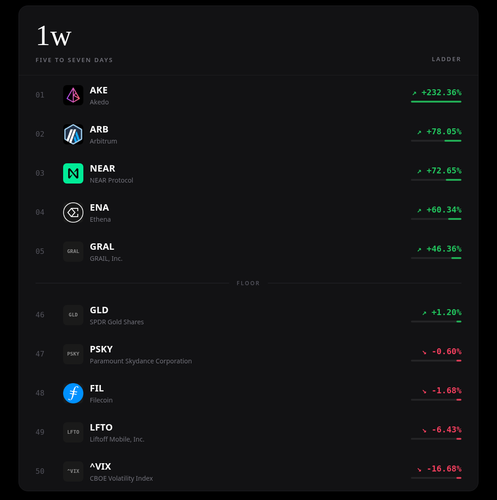497x500 pixels.
Task: Click the Arbitrum ARB logo icon
Action: [x=73, y=134]
